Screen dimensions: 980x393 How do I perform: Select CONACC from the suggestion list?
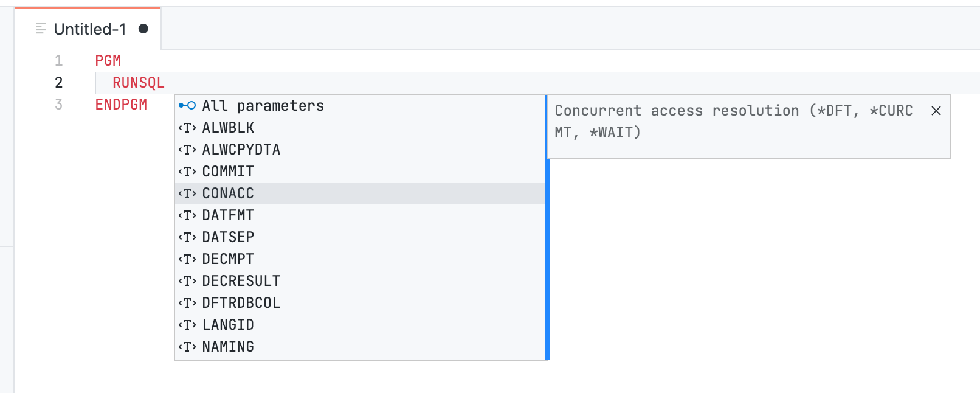(x=227, y=193)
